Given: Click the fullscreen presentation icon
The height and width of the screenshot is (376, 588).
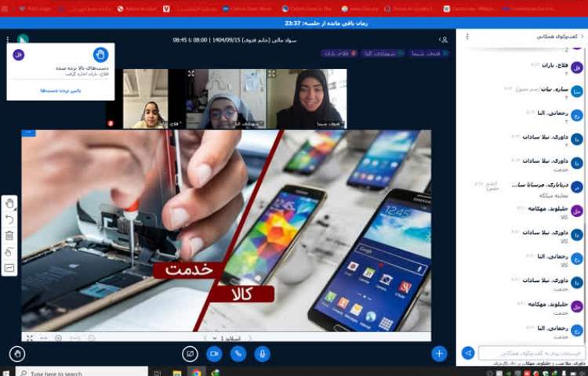Looking at the screenshot, I should 29,338.
